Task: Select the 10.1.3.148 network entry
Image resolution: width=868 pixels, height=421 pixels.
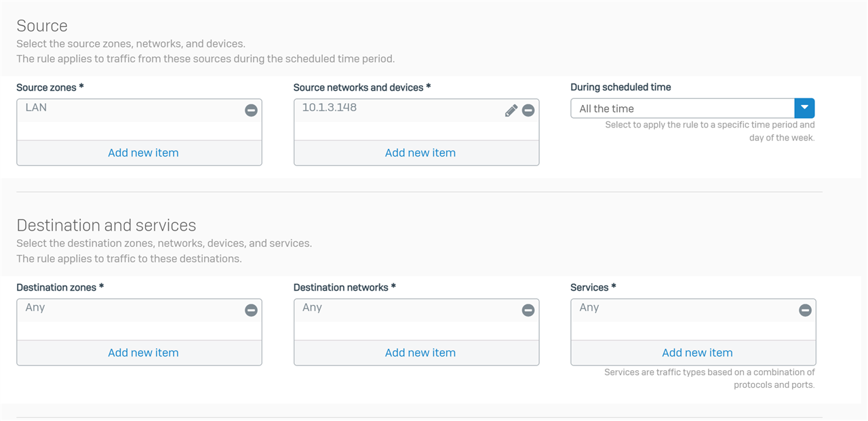Action: [416, 111]
